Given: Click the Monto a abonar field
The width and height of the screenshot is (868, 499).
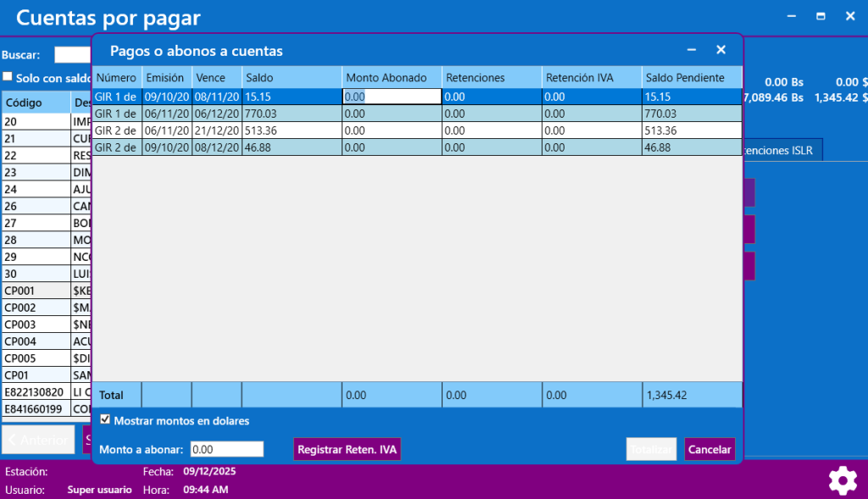Looking at the screenshot, I should tap(226, 449).
